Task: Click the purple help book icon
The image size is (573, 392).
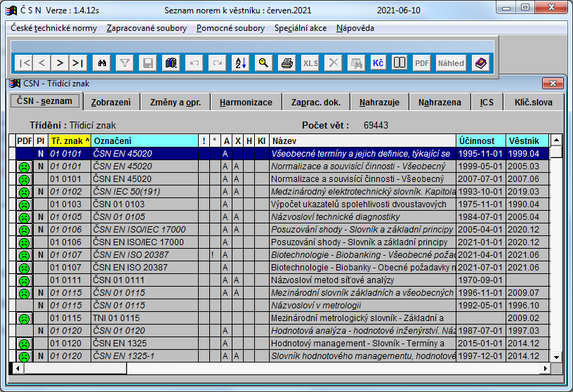Action: (x=480, y=63)
